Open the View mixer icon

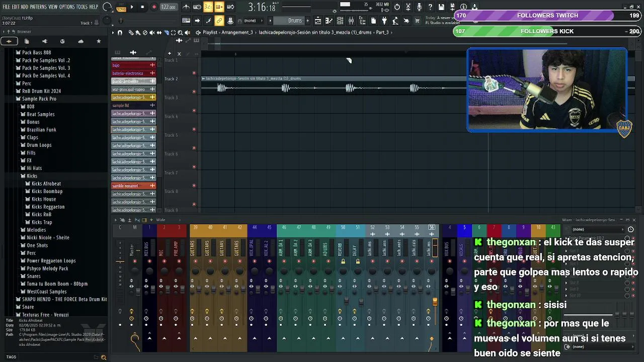coord(351,21)
